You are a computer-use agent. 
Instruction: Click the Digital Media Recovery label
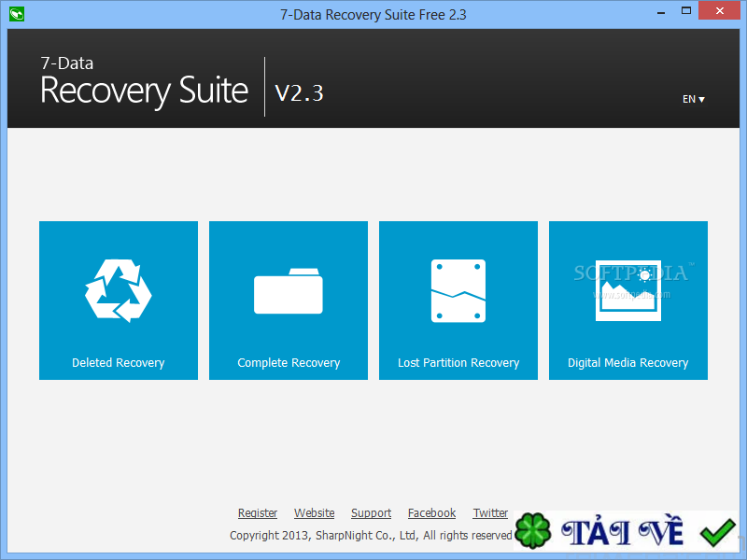tap(627, 362)
